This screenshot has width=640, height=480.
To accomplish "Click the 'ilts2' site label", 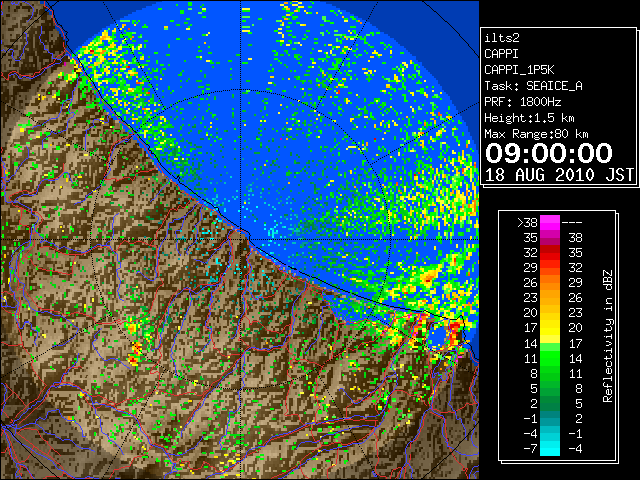I will (502, 38).
